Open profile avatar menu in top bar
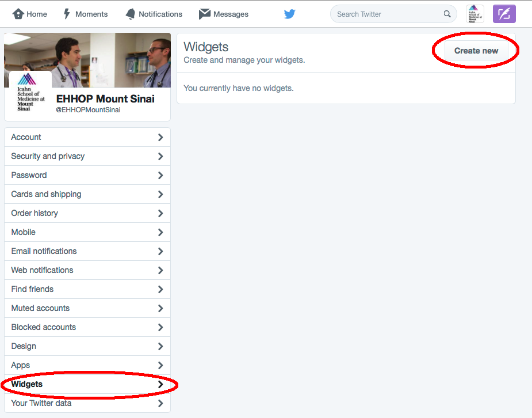This screenshot has height=418, width=532. tap(474, 14)
